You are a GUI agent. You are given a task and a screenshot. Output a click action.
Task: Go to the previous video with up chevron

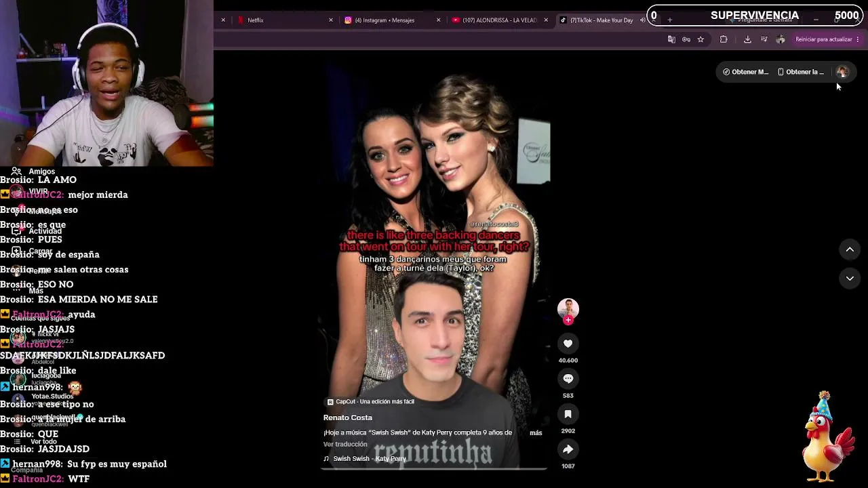coord(850,250)
